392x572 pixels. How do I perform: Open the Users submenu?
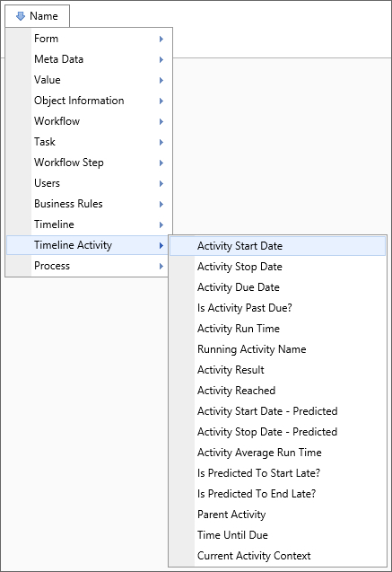[x=89, y=183]
